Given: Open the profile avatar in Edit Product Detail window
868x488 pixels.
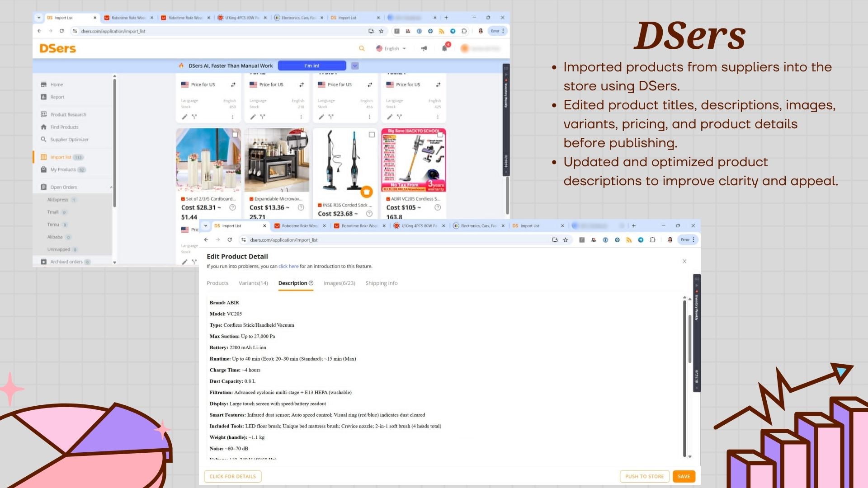Looking at the screenshot, I should click(x=670, y=240).
